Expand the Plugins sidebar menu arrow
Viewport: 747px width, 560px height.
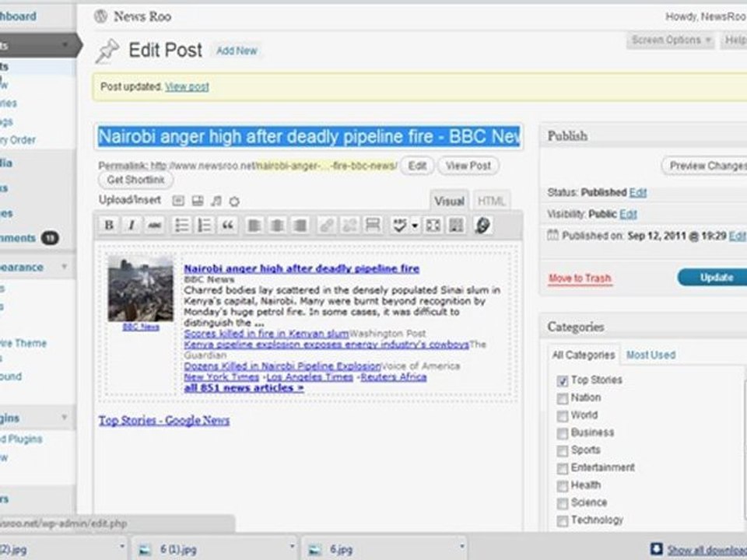[x=65, y=418]
